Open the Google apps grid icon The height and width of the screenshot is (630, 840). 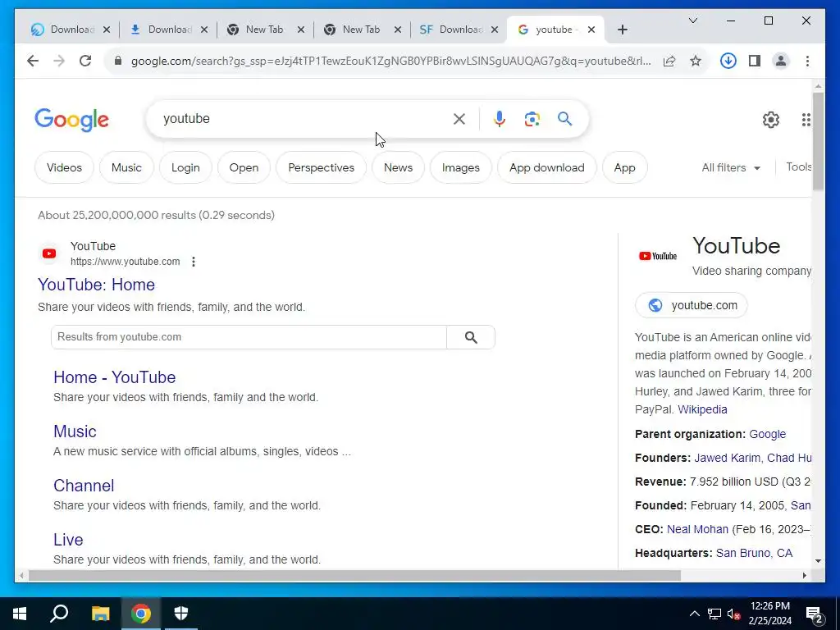point(806,120)
